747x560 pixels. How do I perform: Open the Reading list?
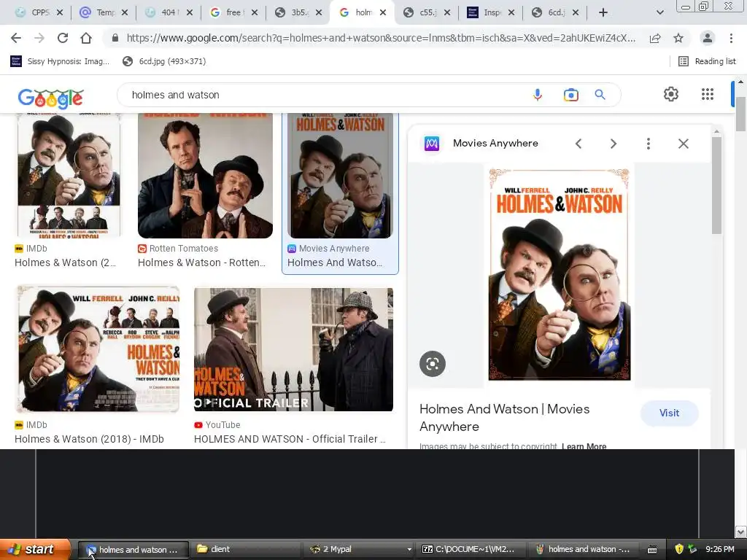(x=707, y=61)
